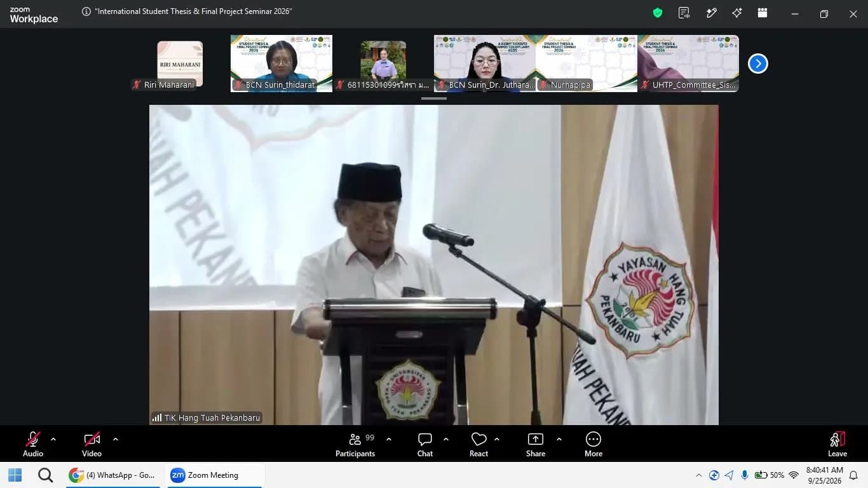The width and height of the screenshot is (868, 488).
Task: Switch to WhatsApp Chrome taskbar window
Action: coord(113,475)
